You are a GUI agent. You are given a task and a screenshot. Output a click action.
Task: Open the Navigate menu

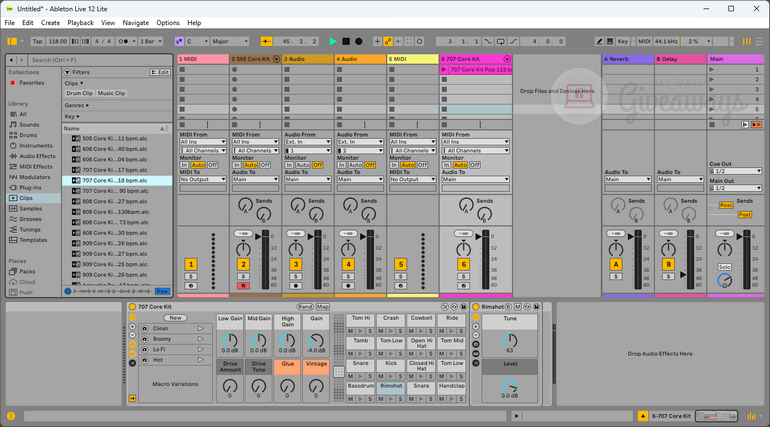pyautogui.click(x=136, y=23)
